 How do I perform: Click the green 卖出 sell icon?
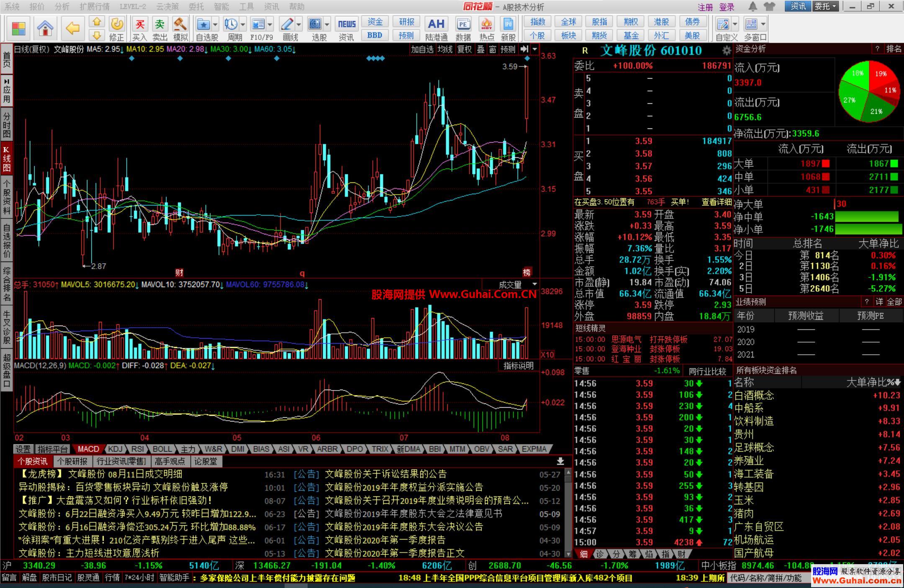(x=160, y=24)
